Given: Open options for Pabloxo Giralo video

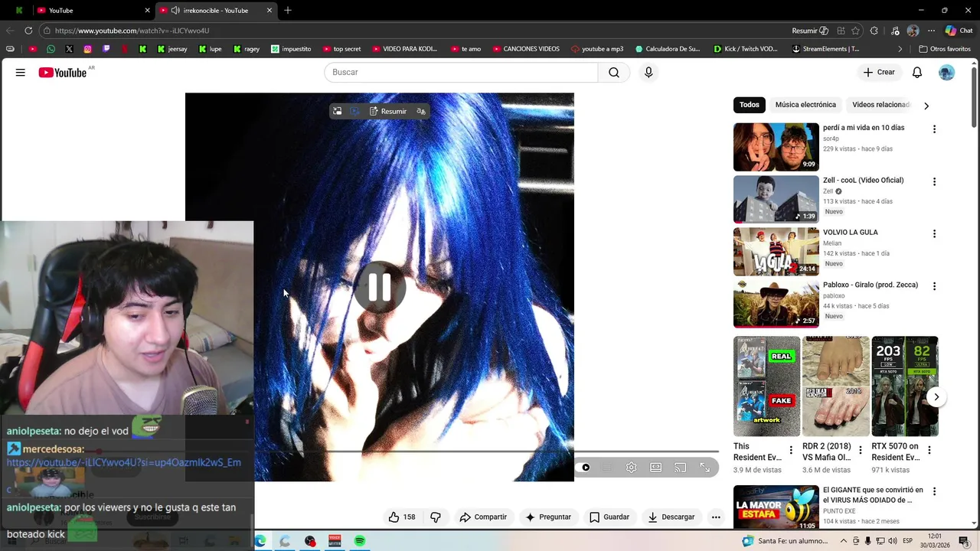Looking at the screenshot, I should pyautogui.click(x=934, y=286).
